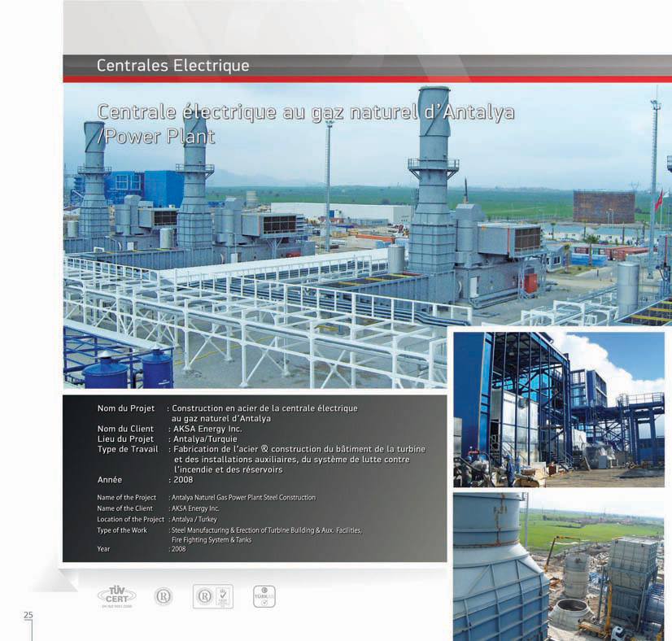Select the Type of the Work description

tap(229, 534)
